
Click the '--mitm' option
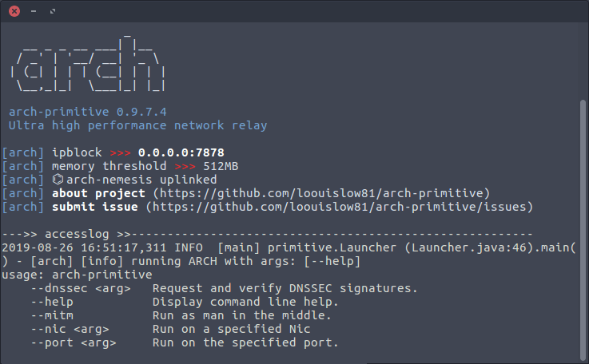52,315
